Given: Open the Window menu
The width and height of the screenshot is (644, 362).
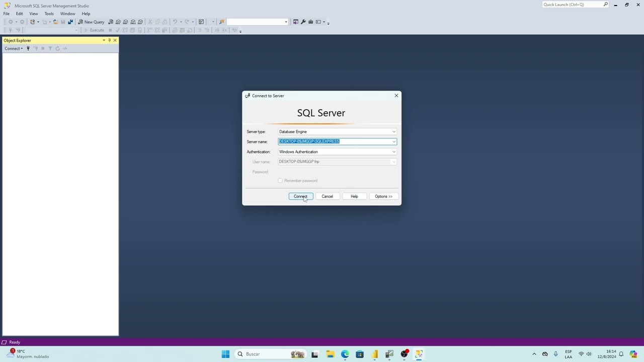Looking at the screenshot, I should (x=67, y=14).
